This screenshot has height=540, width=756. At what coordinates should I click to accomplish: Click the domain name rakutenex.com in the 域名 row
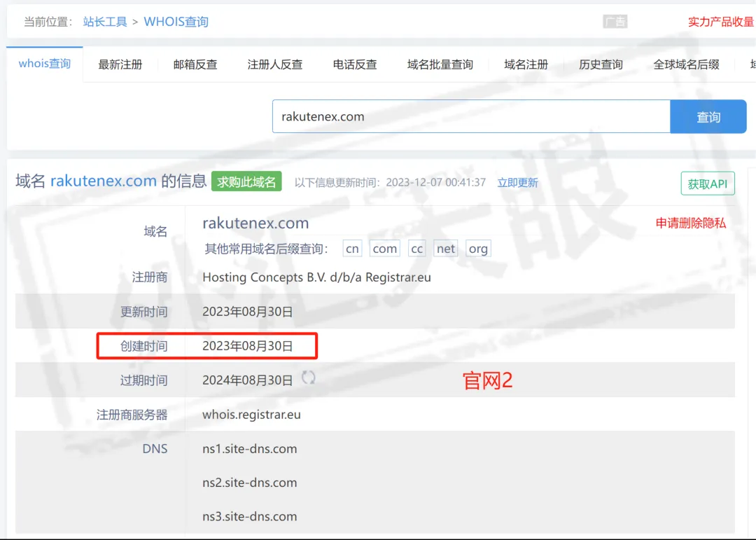(x=255, y=223)
